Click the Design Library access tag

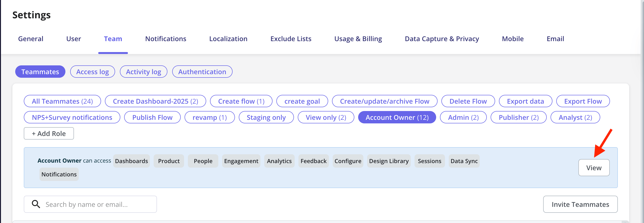389,161
